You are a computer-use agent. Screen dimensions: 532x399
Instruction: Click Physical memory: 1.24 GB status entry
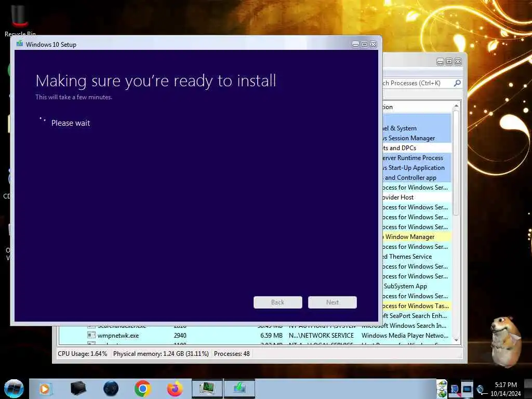point(161,353)
